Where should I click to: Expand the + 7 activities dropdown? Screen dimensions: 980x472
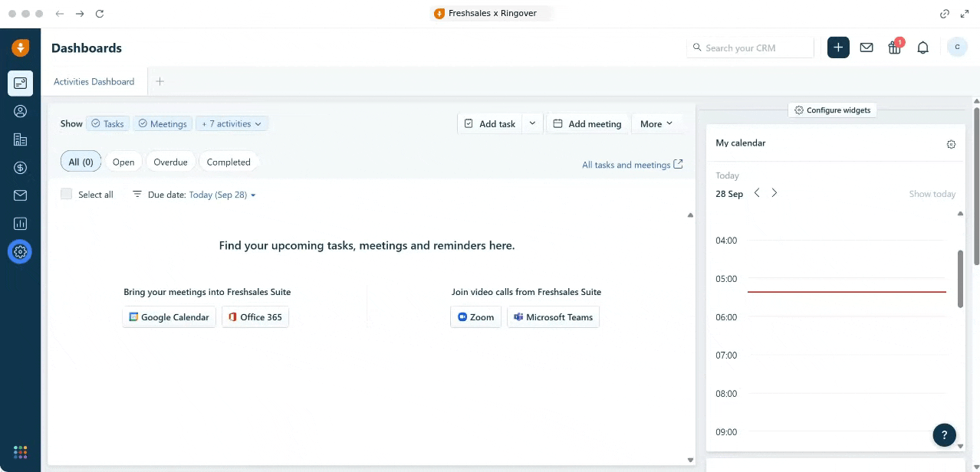click(x=232, y=123)
